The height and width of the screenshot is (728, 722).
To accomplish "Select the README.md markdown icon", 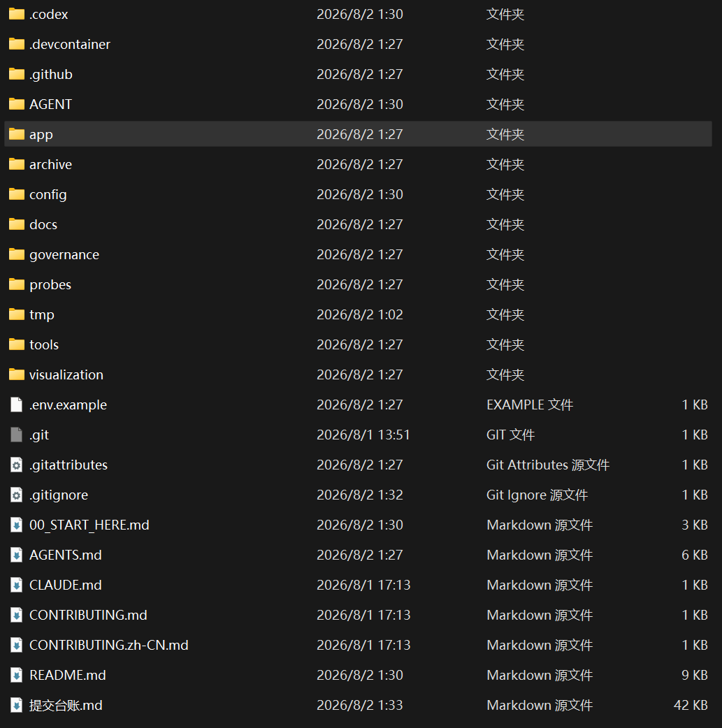I will (17, 675).
